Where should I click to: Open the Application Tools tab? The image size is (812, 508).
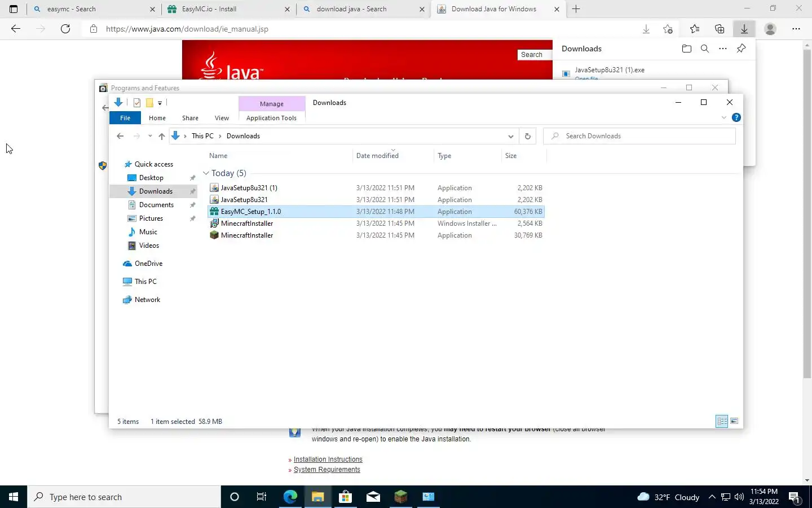point(271,118)
